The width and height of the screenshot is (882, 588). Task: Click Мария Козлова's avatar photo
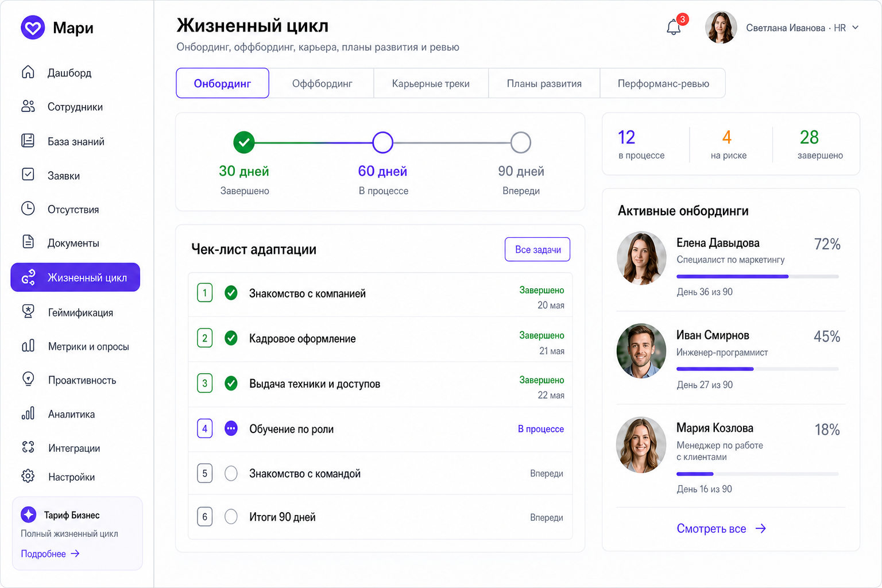click(641, 444)
